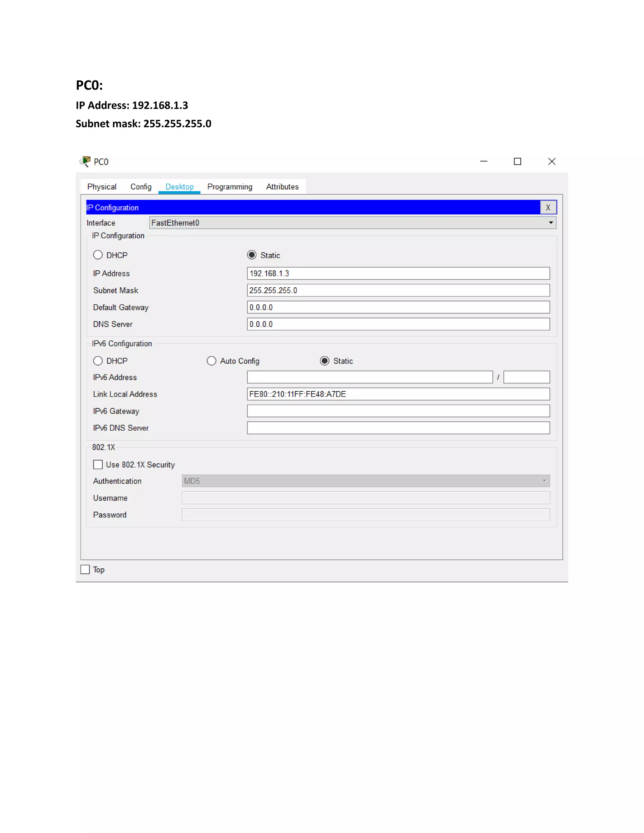Tick the Top checkbox

click(x=85, y=570)
